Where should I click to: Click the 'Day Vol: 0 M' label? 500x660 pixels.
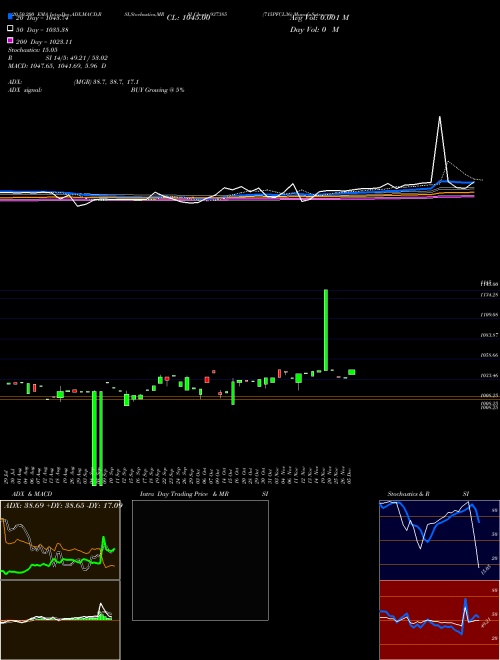314,29
